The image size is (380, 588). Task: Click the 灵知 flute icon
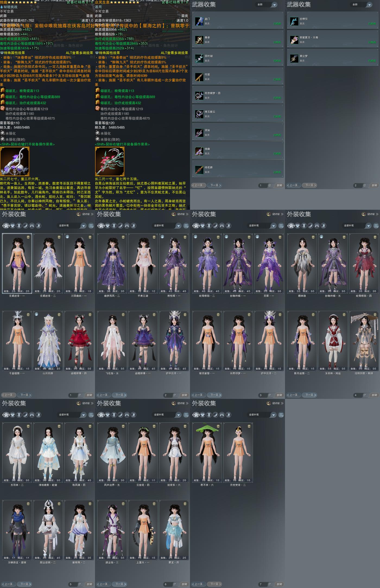pyautogui.click(x=199, y=133)
